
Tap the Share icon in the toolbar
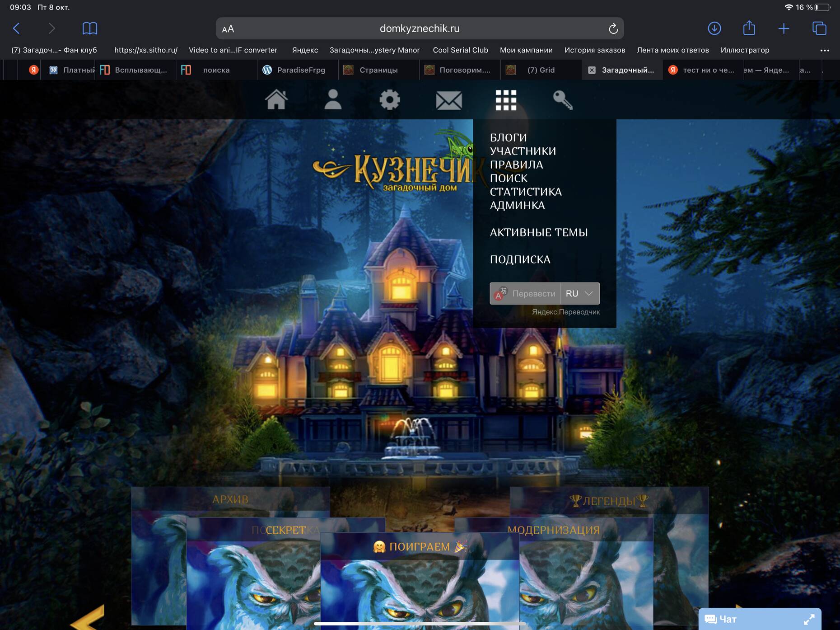[x=749, y=28]
